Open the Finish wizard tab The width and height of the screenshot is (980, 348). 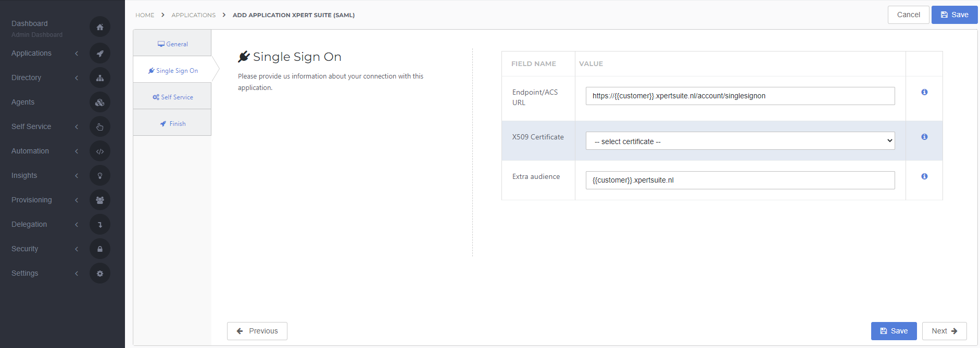pyautogui.click(x=172, y=123)
